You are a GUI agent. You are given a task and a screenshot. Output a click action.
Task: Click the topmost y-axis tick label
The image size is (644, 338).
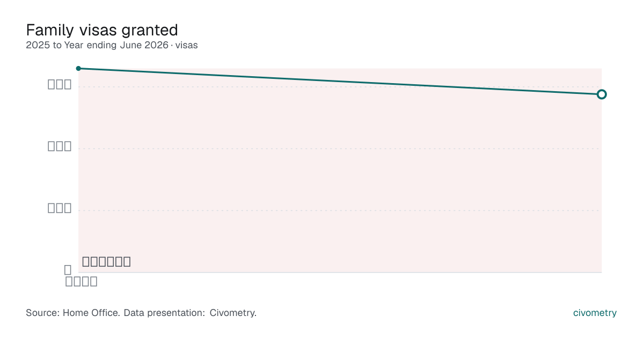coord(60,85)
